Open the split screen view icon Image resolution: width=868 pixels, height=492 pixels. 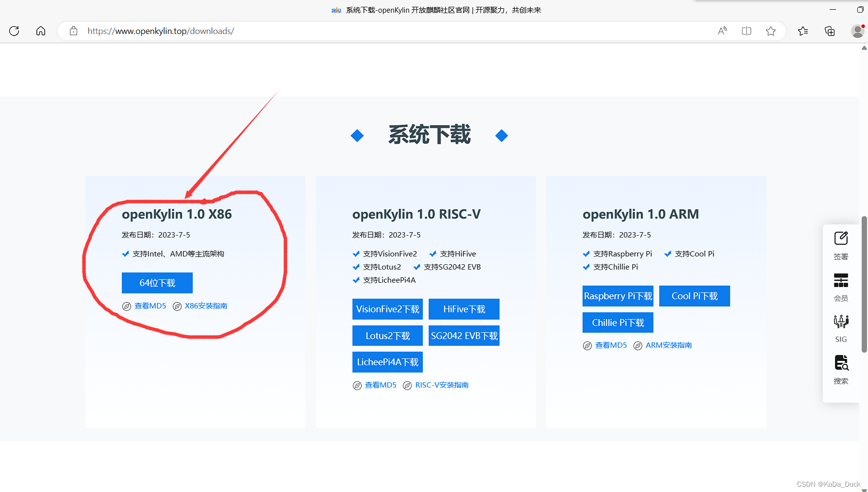click(747, 31)
